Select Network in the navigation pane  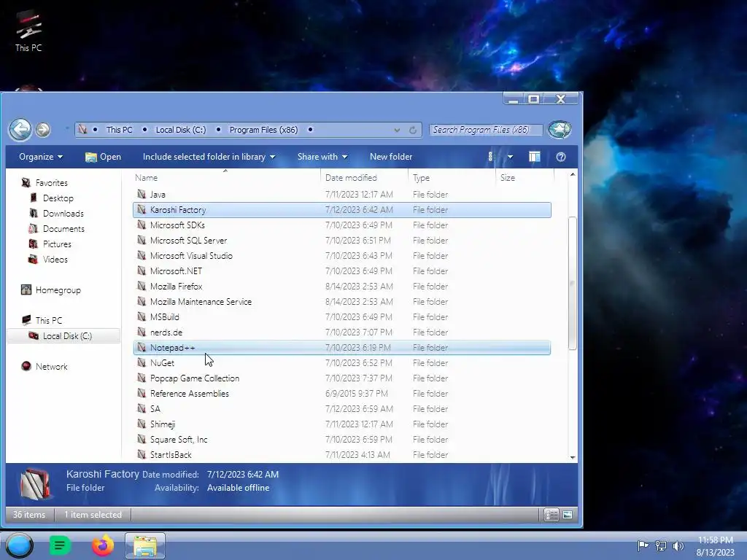click(x=52, y=366)
